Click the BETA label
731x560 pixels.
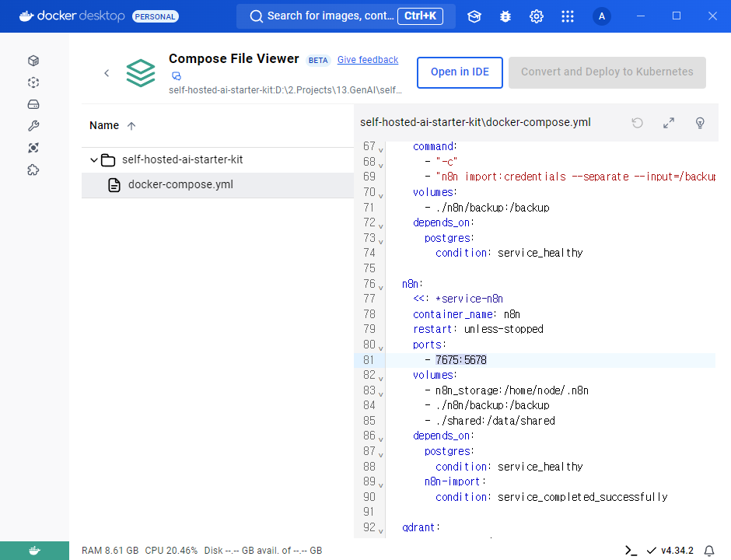pos(318,60)
